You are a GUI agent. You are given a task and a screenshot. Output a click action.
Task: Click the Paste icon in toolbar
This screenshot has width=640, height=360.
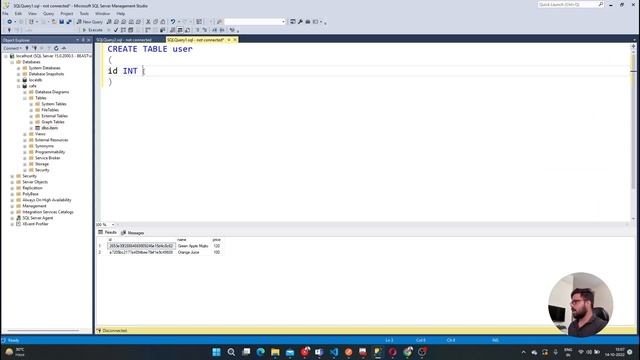click(x=163, y=22)
